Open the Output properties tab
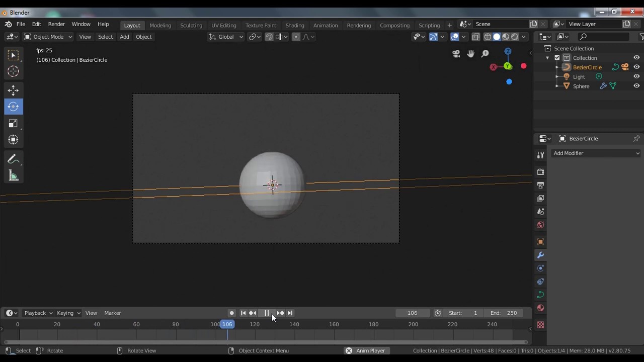Screen dimensions: 644x362 pyautogui.click(x=540, y=185)
